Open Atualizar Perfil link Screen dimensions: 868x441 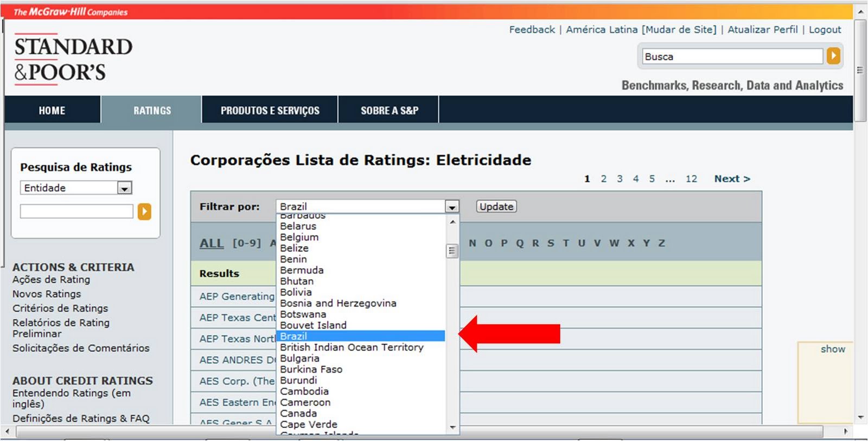(763, 29)
